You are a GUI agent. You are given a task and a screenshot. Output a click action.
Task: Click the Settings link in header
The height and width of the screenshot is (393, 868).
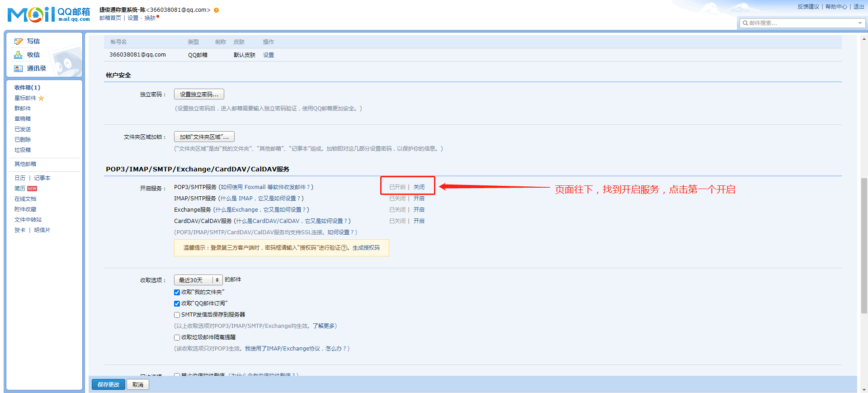click(133, 18)
